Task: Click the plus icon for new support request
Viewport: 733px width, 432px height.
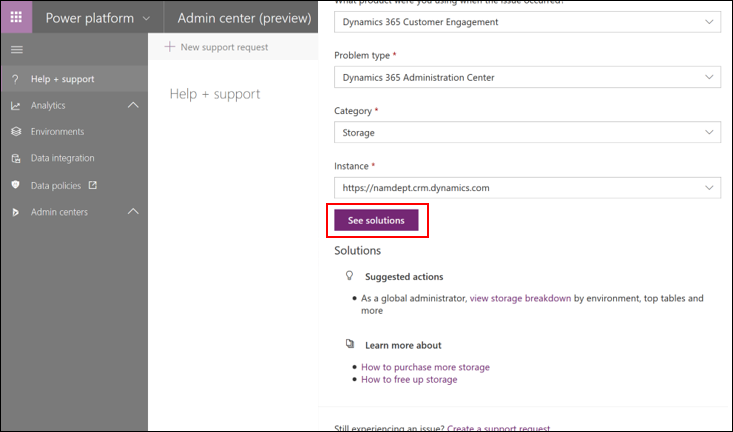Action: 169,47
